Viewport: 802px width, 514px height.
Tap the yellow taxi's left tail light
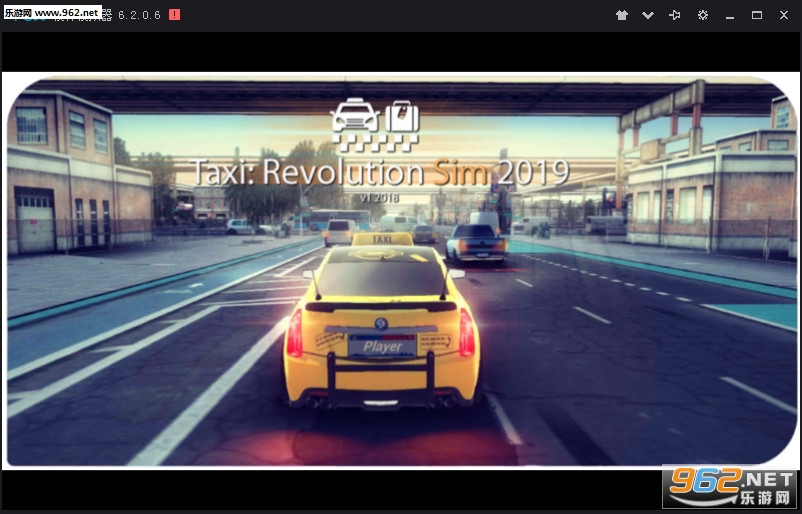[294, 333]
